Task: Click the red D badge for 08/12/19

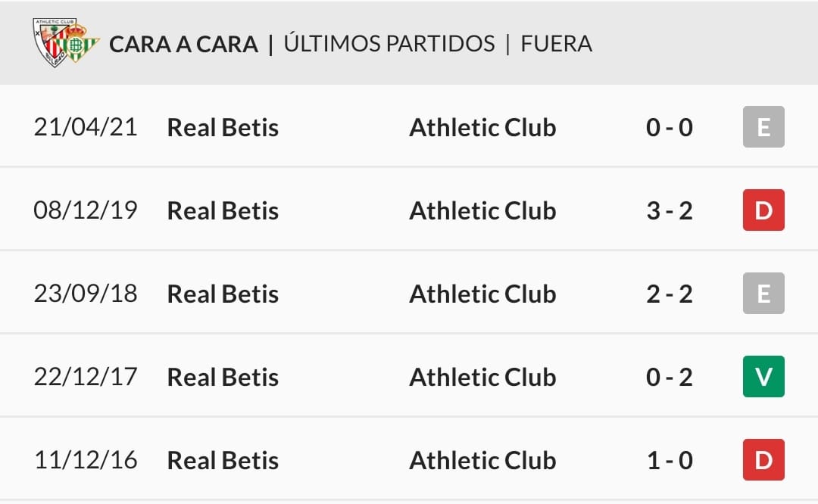Action: point(763,210)
